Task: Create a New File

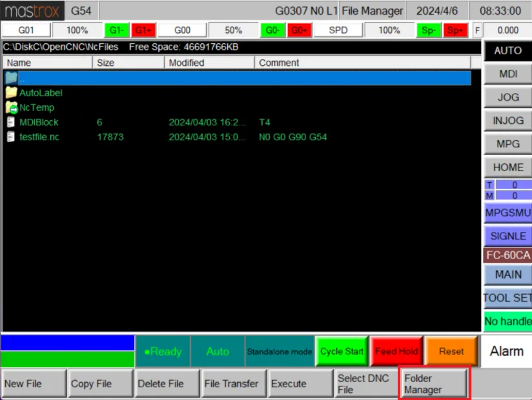Action: [34, 383]
